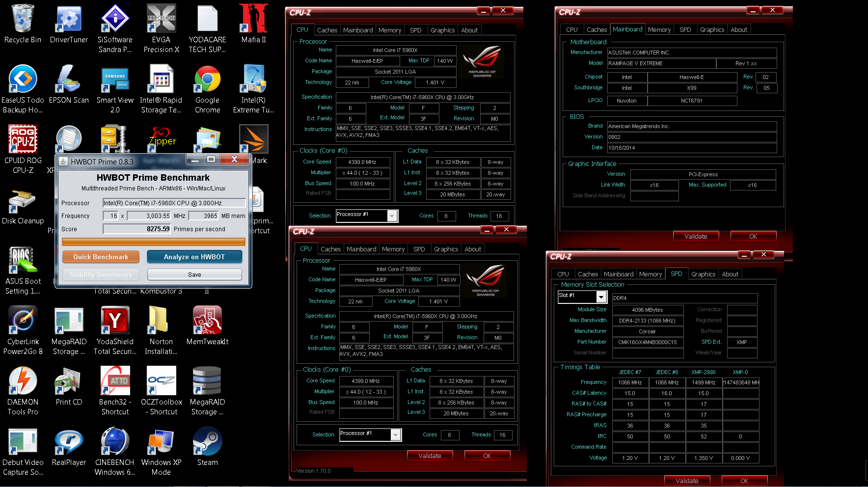The height and width of the screenshot is (487, 868).
Task: Click OK in SPD CPU-Z window
Action: point(744,481)
